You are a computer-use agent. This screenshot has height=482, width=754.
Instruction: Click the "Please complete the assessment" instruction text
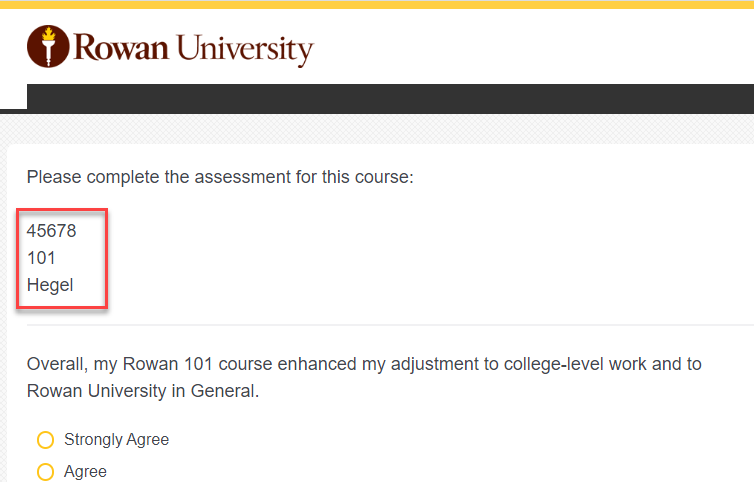(x=219, y=177)
